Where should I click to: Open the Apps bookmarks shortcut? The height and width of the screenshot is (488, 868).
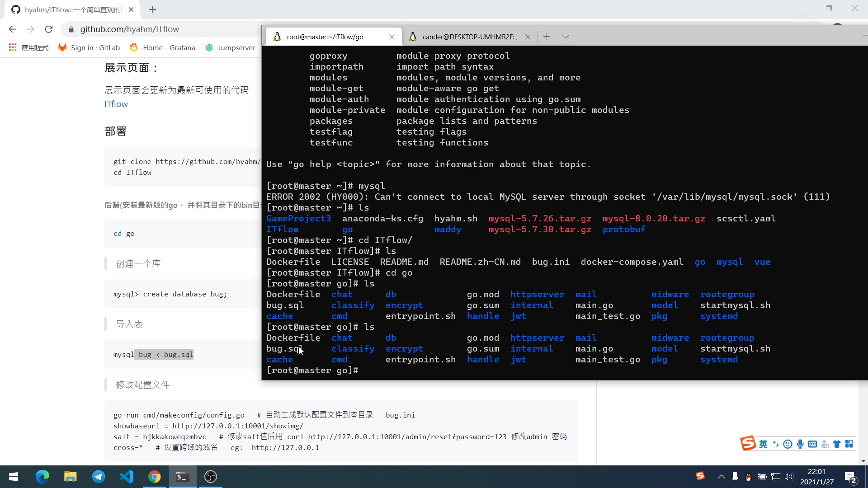click(x=28, y=47)
